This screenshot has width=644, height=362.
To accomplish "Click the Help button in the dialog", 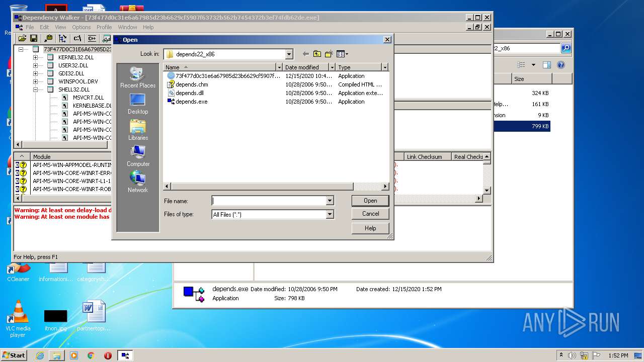I will point(370,228).
